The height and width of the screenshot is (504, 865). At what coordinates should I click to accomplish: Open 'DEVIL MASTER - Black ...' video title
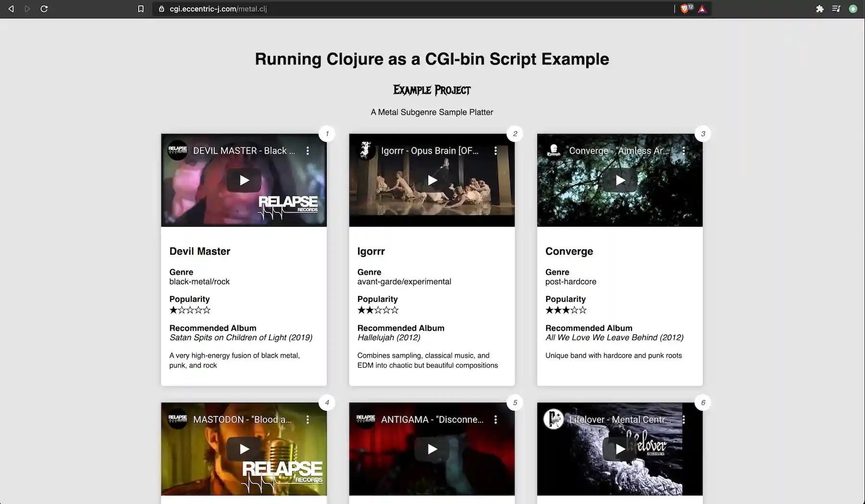pyautogui.click(x=244, y=151)
